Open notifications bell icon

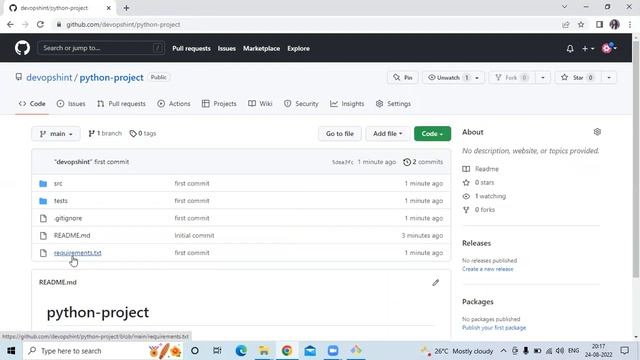tap(570, 49)
